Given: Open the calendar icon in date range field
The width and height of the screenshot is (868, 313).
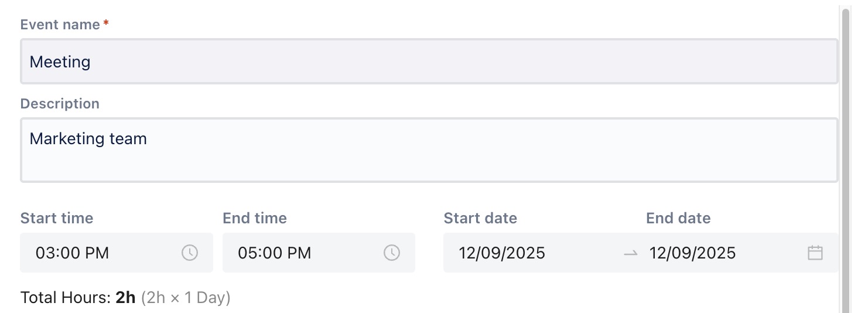Looking at the screenshot, I should pyautogui.click(x=815, y=253).
